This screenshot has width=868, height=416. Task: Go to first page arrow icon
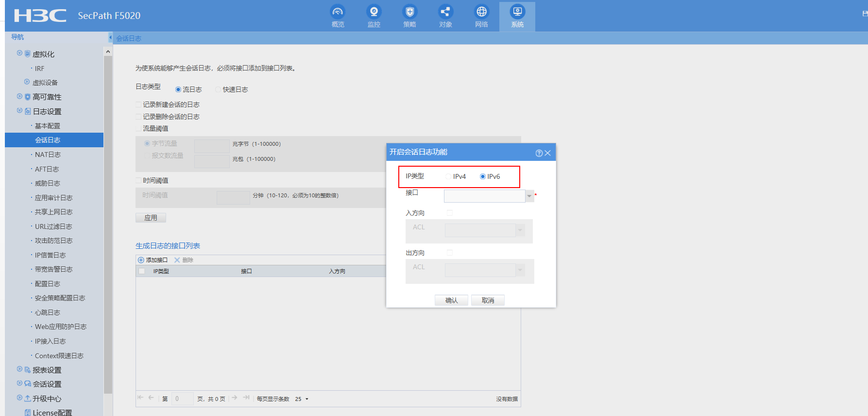(x=140, y=398)
